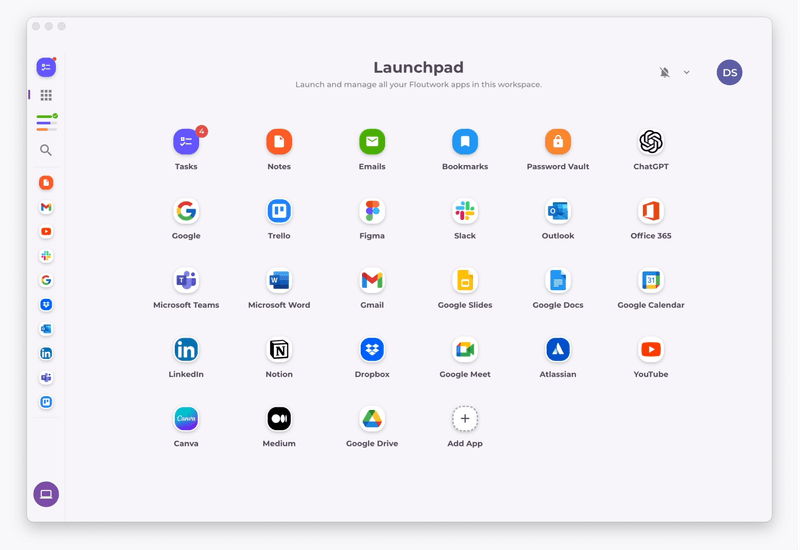Open Trello from the sidebar
Screen dimensions: 800x550
point(46,402)
